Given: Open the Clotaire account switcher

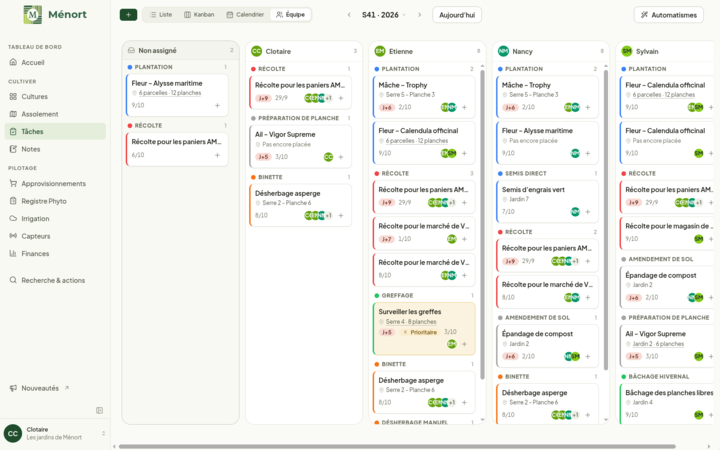Looking at the screenshot, I should [55, 433].
